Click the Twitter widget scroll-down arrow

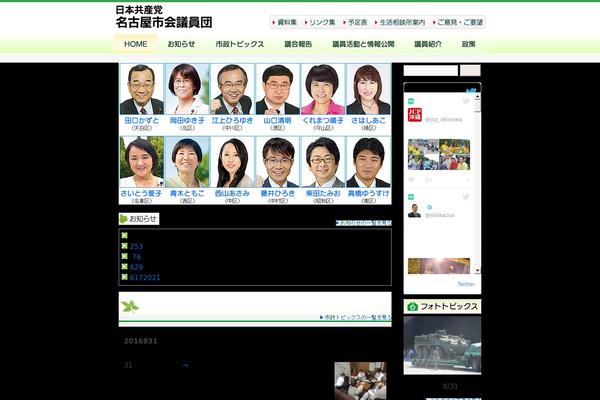click(477, 270)
